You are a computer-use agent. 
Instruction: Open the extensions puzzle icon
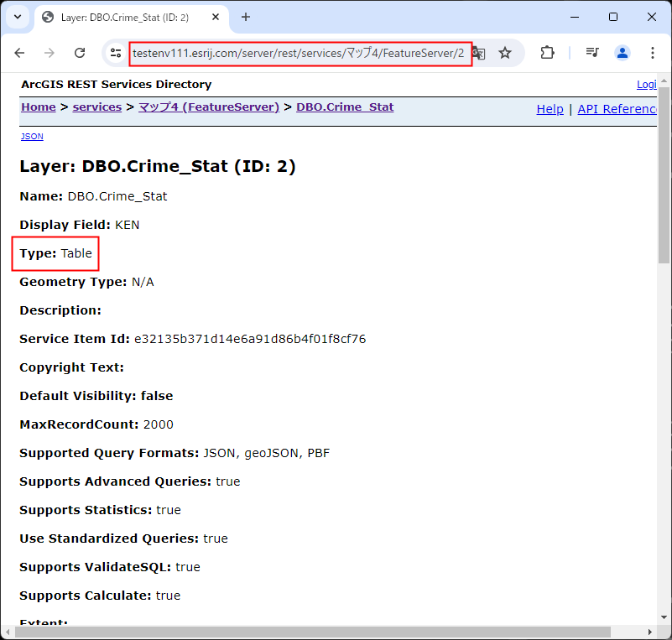tap(547, 53)
